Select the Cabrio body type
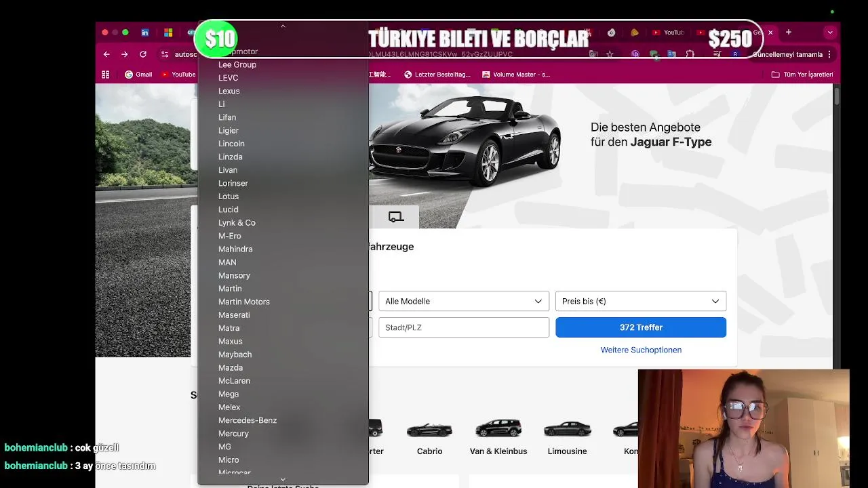868x488 pixels. coord(429,437)
